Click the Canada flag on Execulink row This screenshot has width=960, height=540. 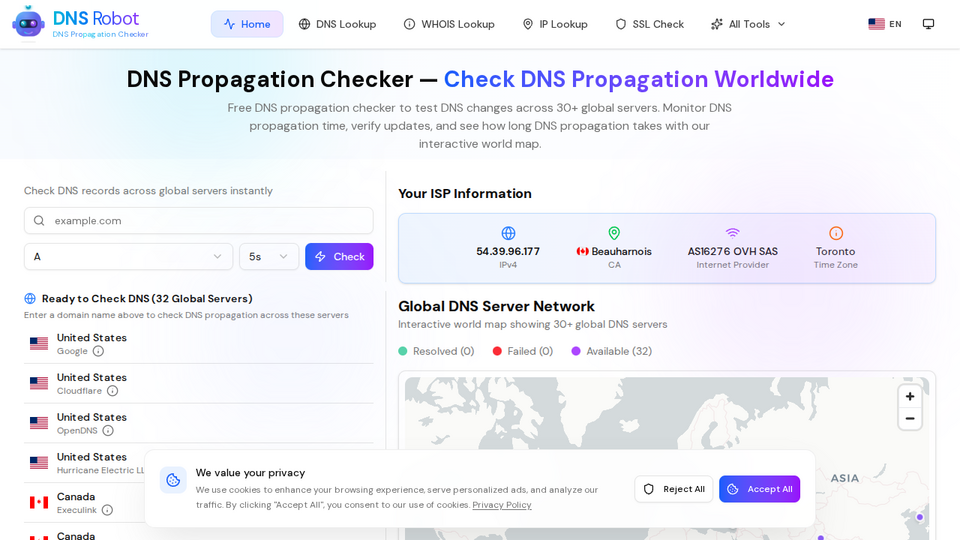coord(39,503)
